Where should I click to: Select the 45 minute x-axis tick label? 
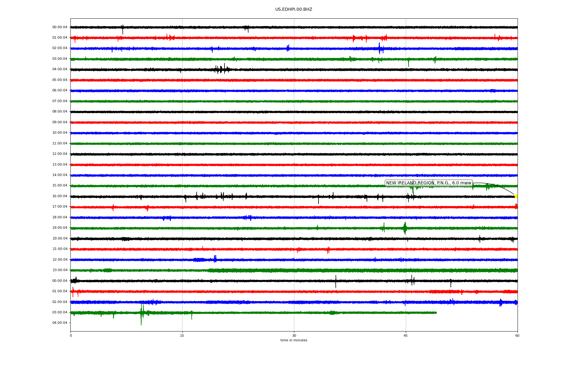coord(406,335)
